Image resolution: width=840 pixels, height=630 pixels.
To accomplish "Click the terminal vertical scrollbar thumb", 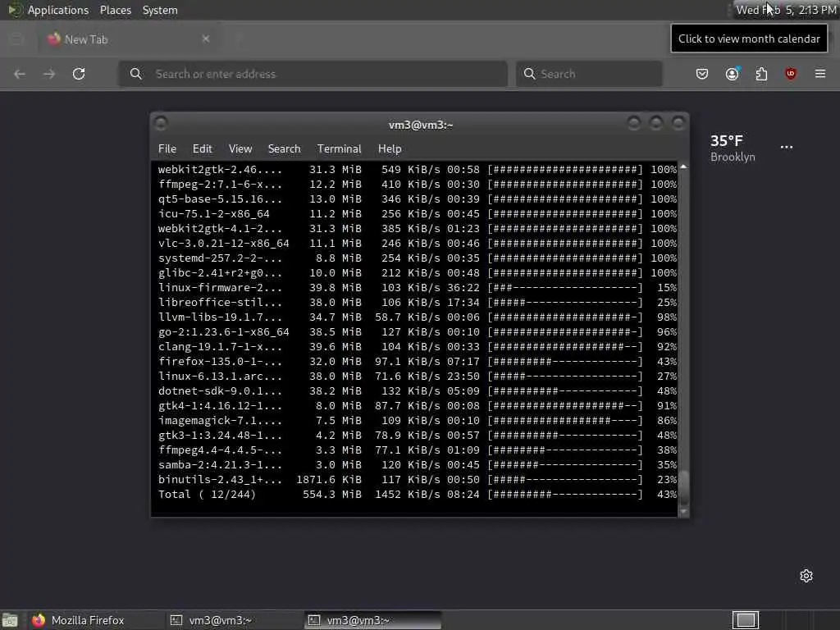I will coord(683,487).
